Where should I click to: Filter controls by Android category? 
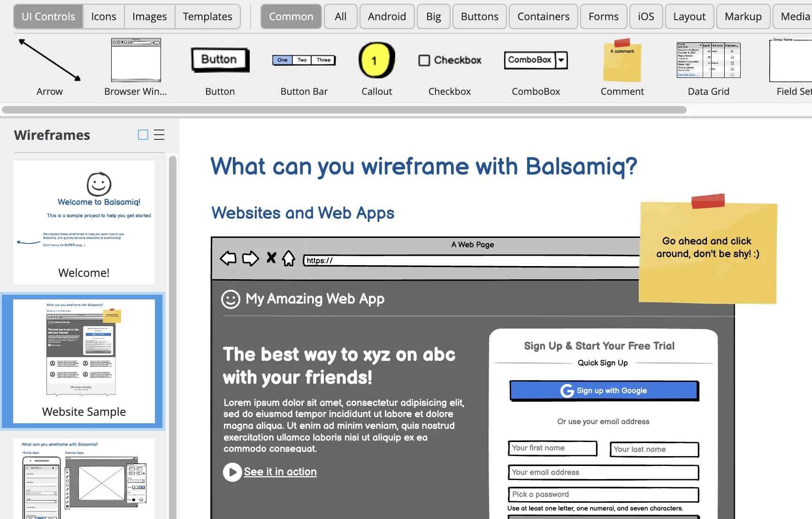(x=387, y=16)
